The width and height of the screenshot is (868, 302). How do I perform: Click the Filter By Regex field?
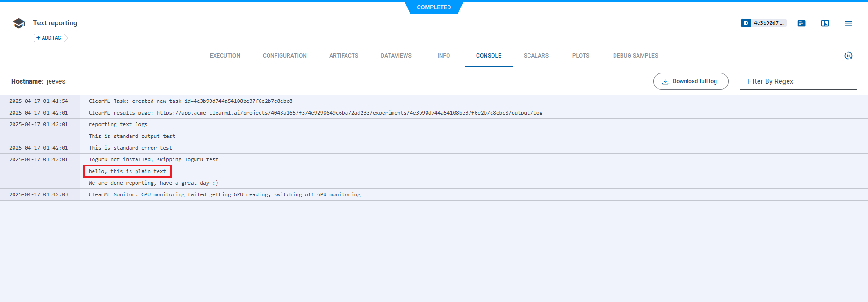(798, 81)
